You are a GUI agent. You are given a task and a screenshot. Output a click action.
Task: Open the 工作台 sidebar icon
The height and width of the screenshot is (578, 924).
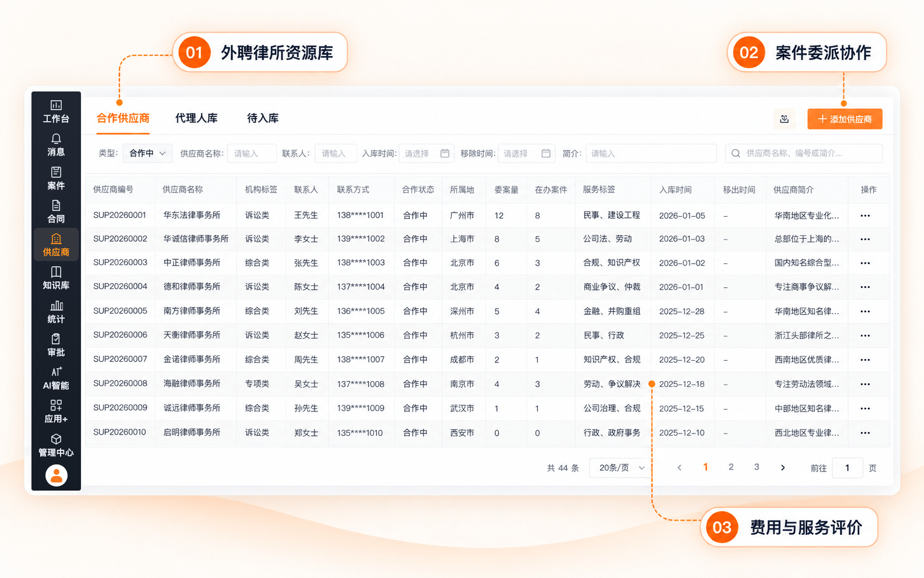pos(56,111)
